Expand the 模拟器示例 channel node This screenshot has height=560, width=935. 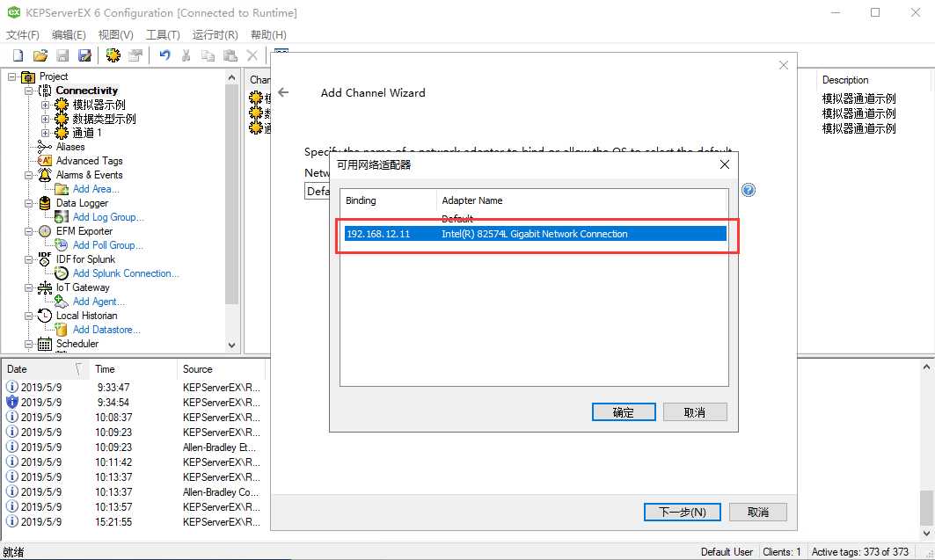point(45,105)
